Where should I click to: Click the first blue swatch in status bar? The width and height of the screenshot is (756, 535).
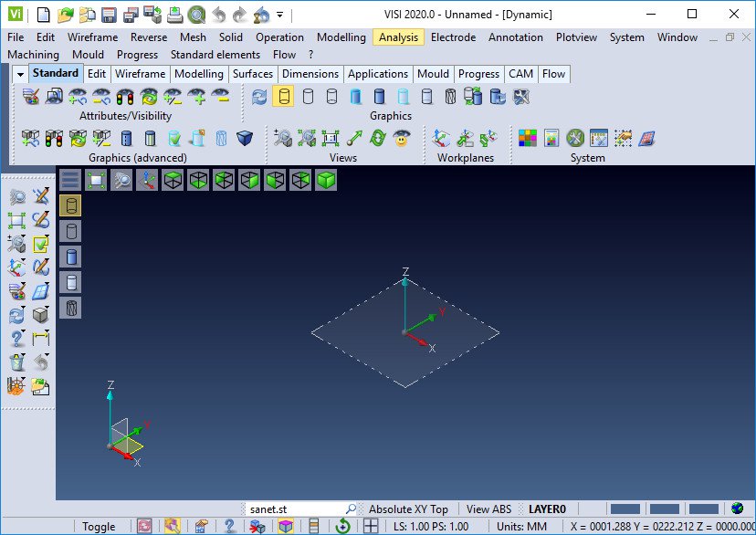click(625, 509)
